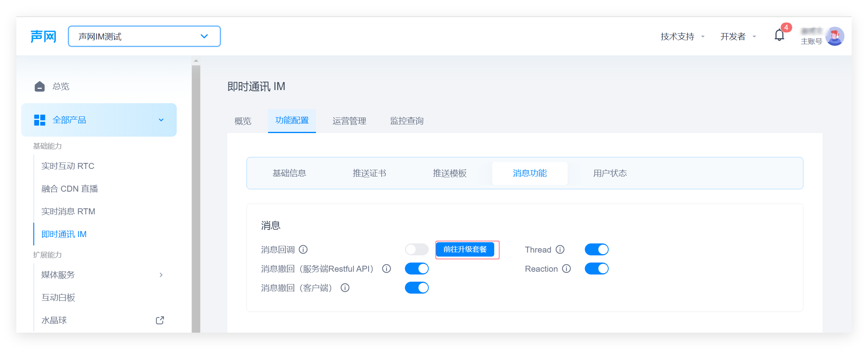Viewport: 868px width, 349px height.
Task: Click the 总览 home icon
Action: pos(39,86)
